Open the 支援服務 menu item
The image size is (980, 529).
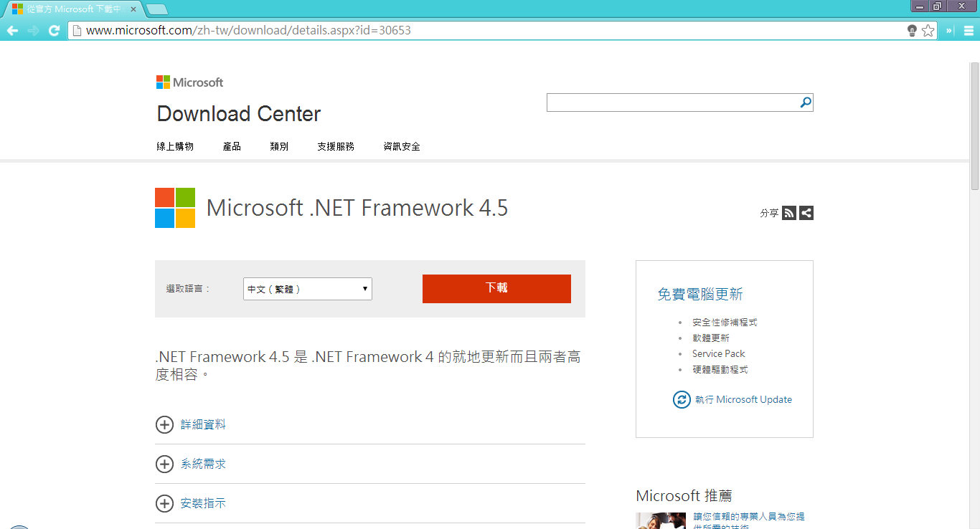pyautogui.click(x=336, y=146)
